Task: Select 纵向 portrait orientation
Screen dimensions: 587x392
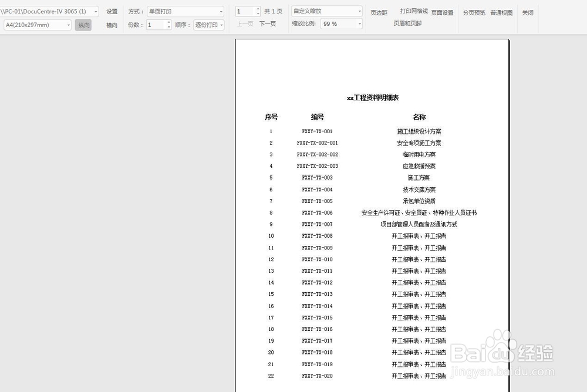Action: [83, 25]
